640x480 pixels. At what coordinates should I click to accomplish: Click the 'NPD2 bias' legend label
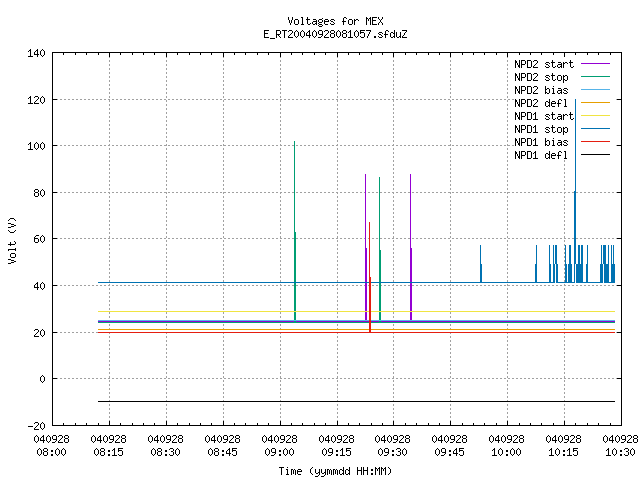click(x=541, y=90)
